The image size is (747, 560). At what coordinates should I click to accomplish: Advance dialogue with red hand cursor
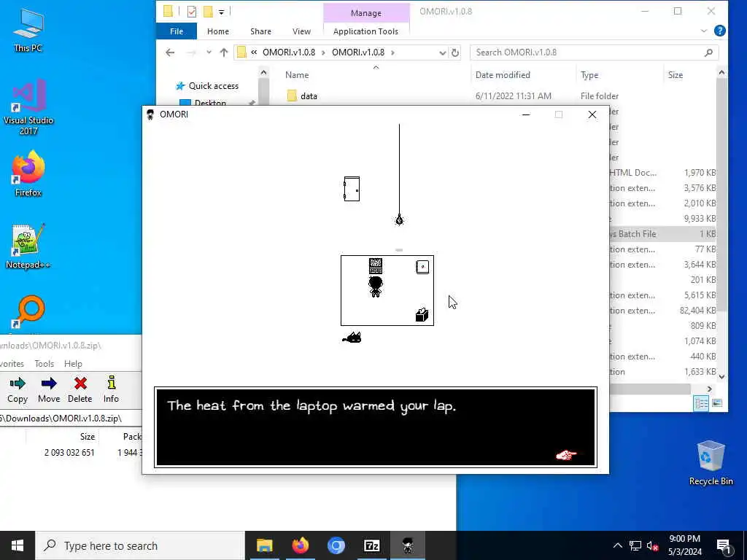(566, 455)
